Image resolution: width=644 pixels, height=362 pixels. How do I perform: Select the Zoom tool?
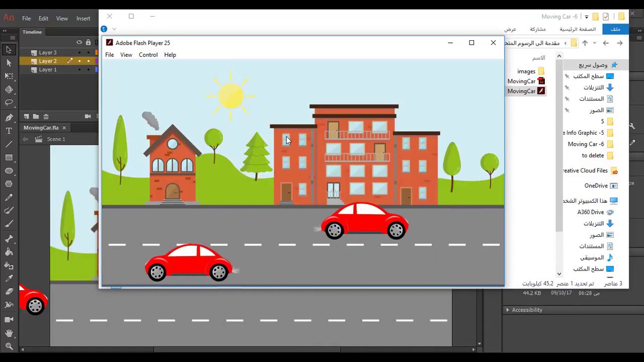pyautogui.click(x=9, y=346)
